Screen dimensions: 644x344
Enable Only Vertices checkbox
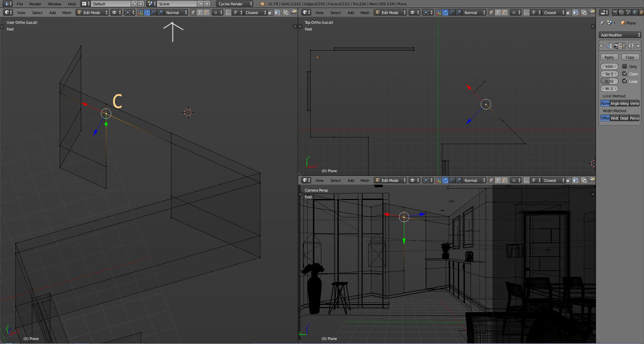(x=625, y=66)
